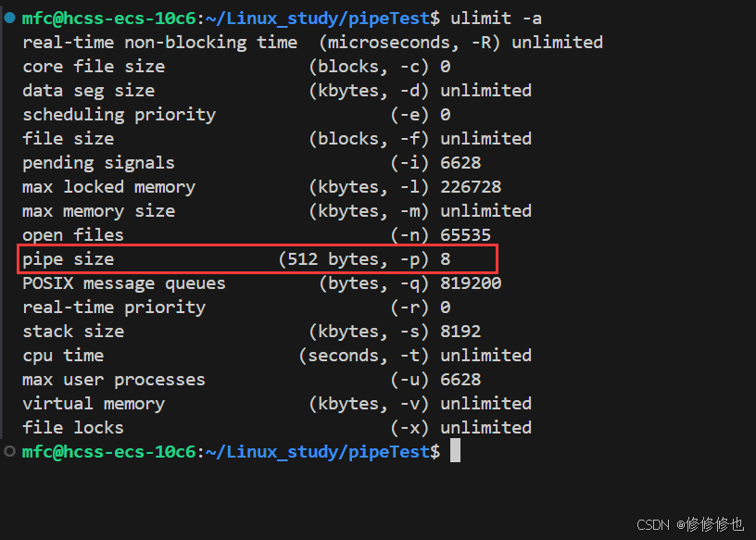Click the value 819200 for POSIX queues
Screen dimensions: 756x540
tap(471, 283)
